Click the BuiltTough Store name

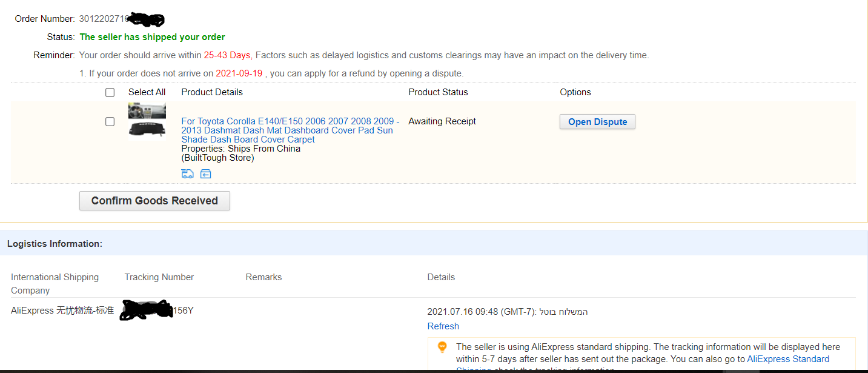(217, 158)
